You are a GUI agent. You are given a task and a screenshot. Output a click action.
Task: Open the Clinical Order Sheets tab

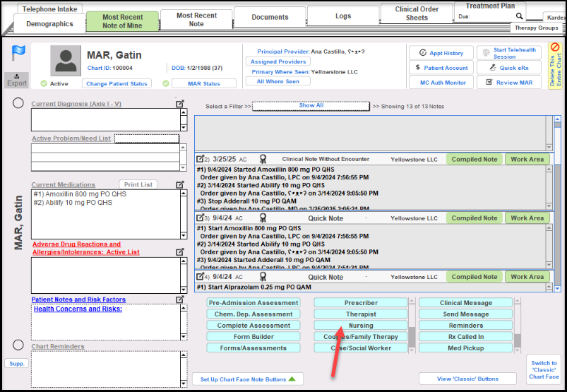pos(417,13)
